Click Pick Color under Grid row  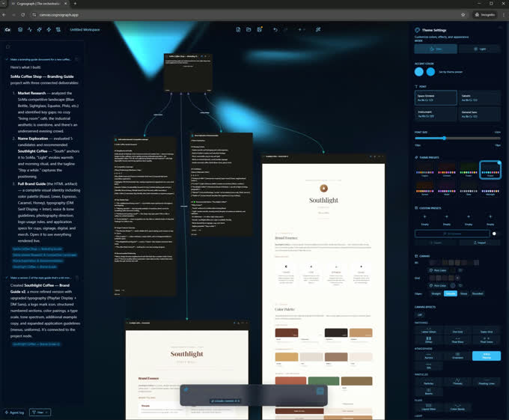438,286
